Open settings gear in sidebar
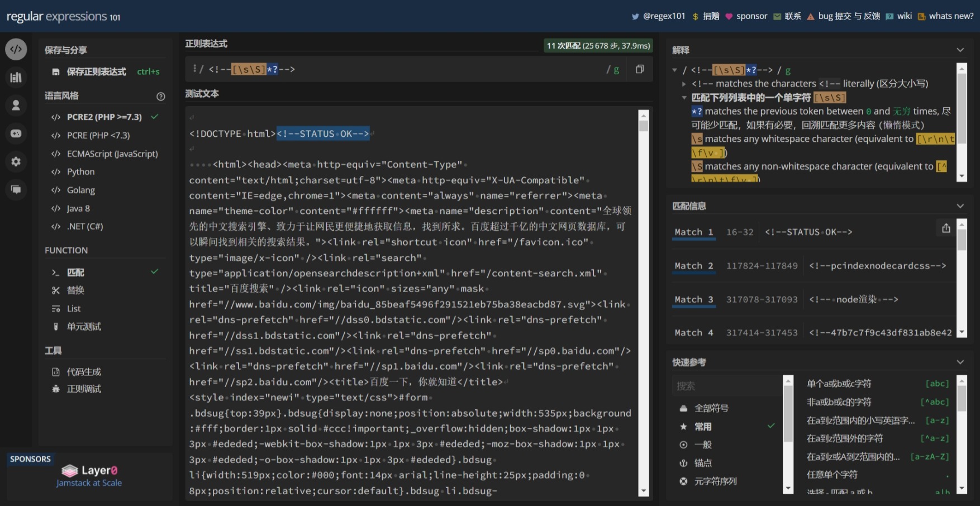The width and height of the screenshot is (980, 506). pos(16,161)
